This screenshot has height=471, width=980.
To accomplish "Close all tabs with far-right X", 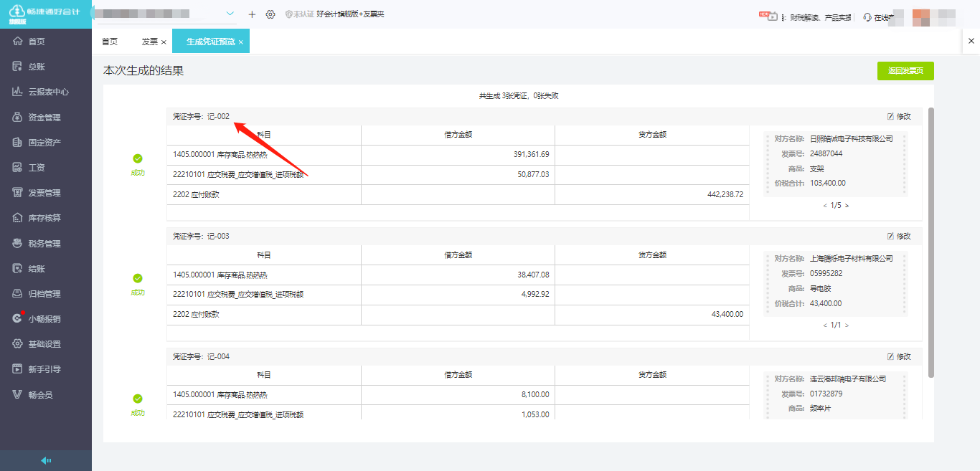I will [x=971, y=42].
